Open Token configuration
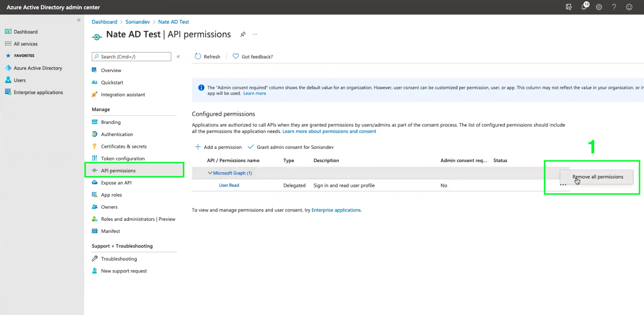 [x=123, y=159]
